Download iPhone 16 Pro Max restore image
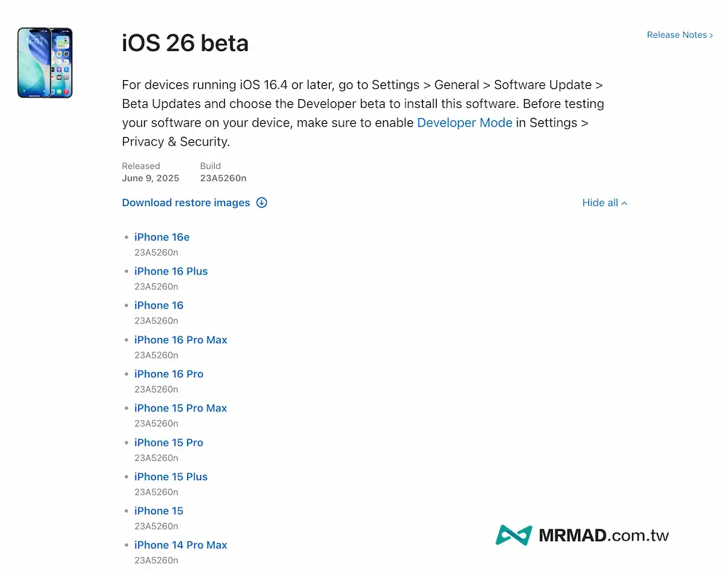 tap(181, 339)
